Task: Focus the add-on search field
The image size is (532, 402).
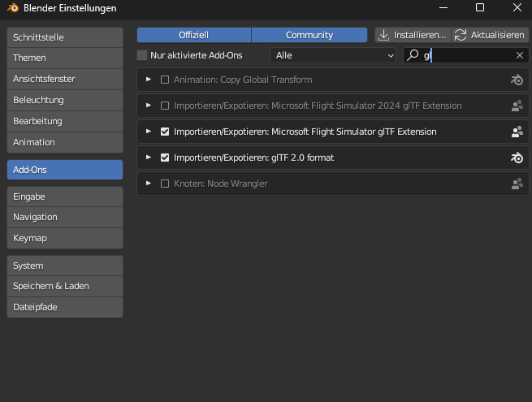Action: (x=466, y=55)
